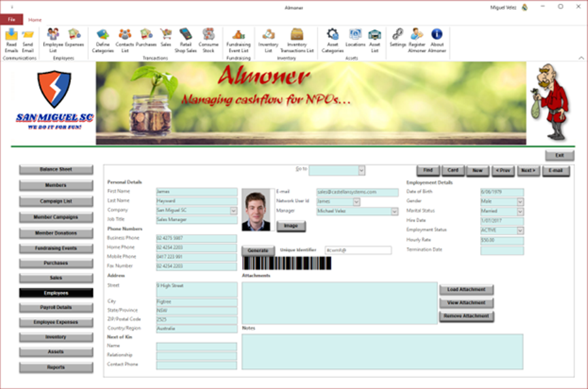
Task: Click the E-mail button
Action: pos(556,171)
